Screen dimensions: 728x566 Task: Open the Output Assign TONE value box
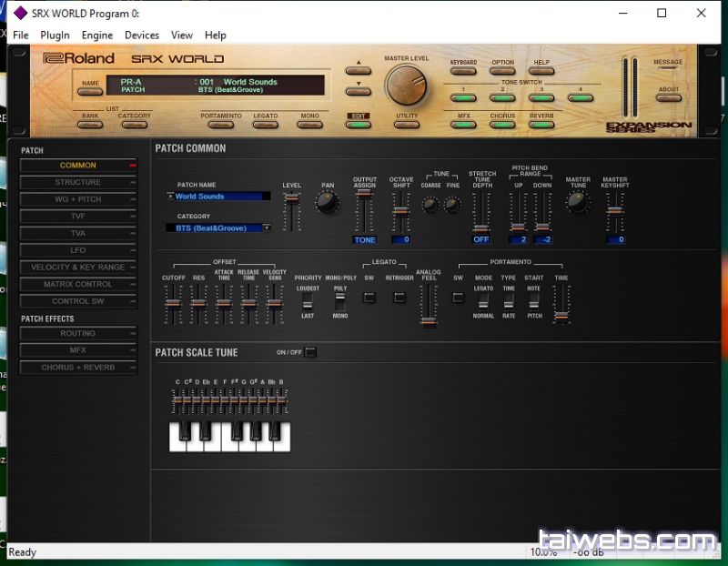pyautogui.click(x=365, y=240)
